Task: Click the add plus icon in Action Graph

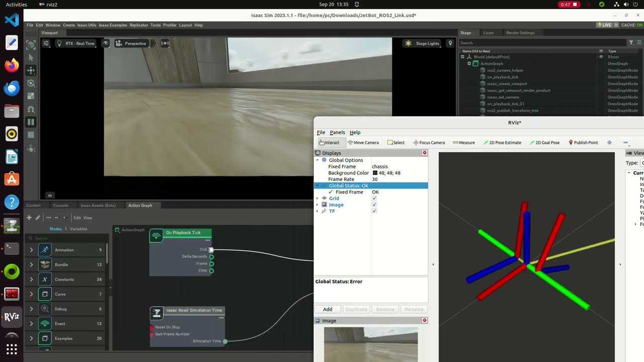Action: click(x=29, y=218)
